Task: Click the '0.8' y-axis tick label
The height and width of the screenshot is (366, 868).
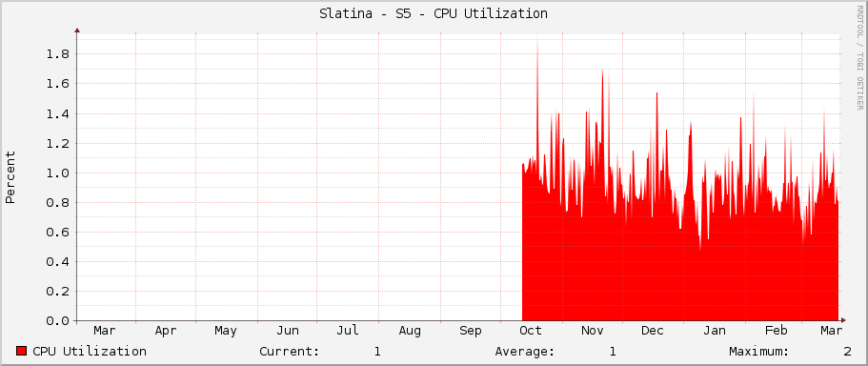Action: (57, 203)
